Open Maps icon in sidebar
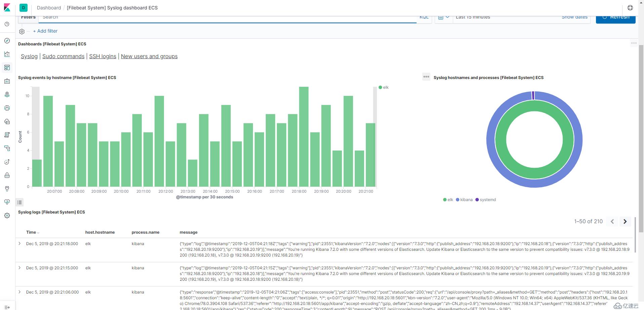Image resolution: width=644 pixels, height=310 pixels. [x=7, y=94]
